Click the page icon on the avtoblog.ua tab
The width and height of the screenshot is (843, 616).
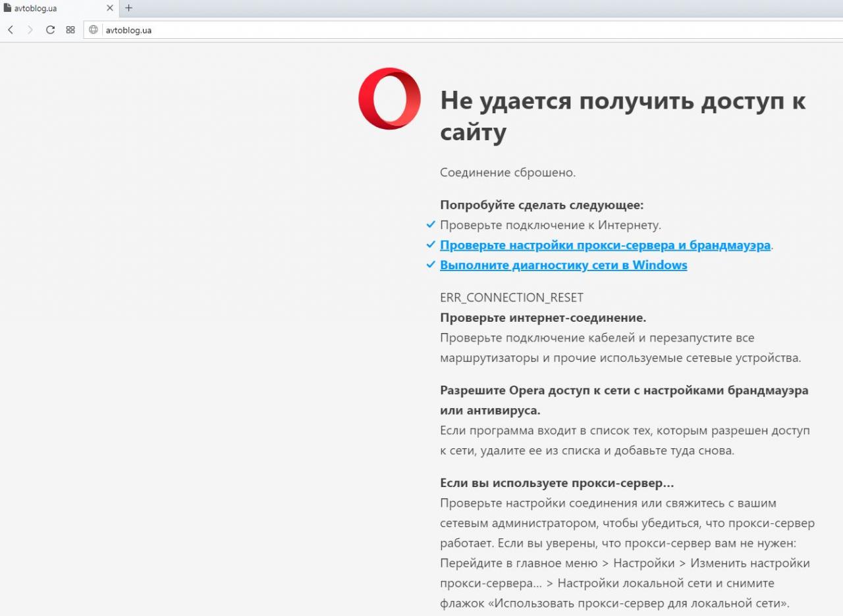7,9
